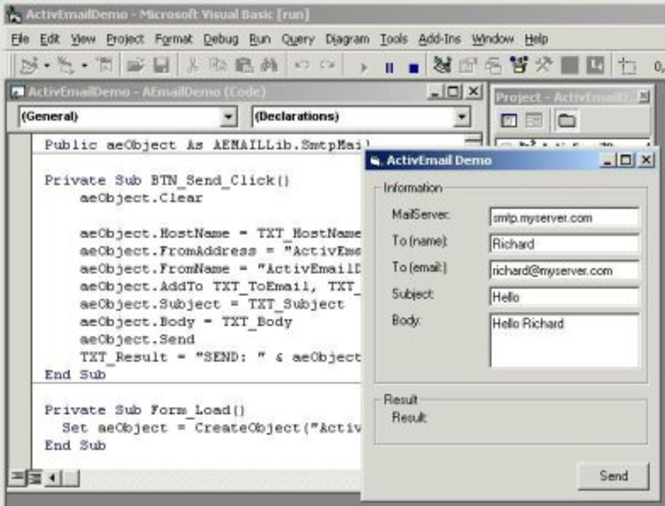Click the Copy toolbar icon
This screenshot has height=506, width=665.
click(218, 66)
